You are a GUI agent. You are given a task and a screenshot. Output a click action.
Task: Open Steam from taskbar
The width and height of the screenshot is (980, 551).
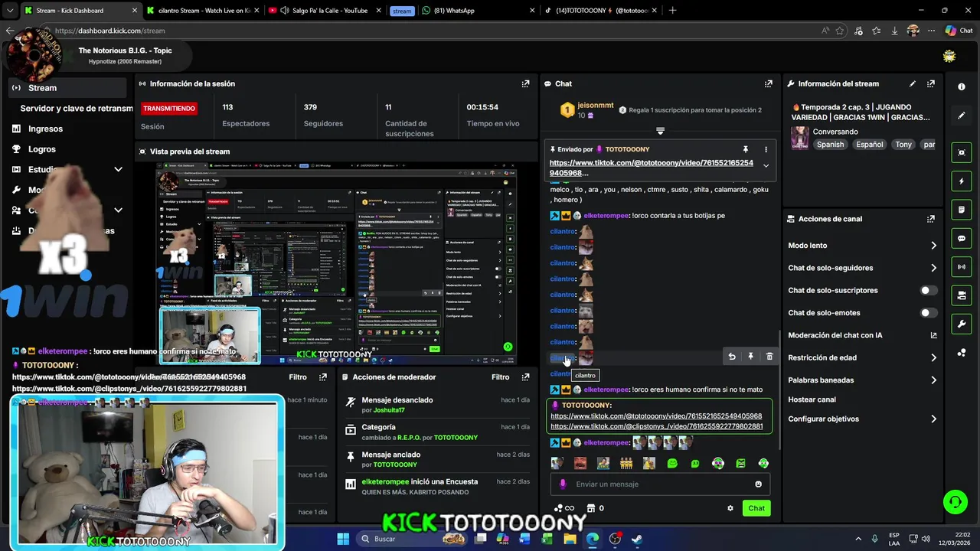[637, 539]
